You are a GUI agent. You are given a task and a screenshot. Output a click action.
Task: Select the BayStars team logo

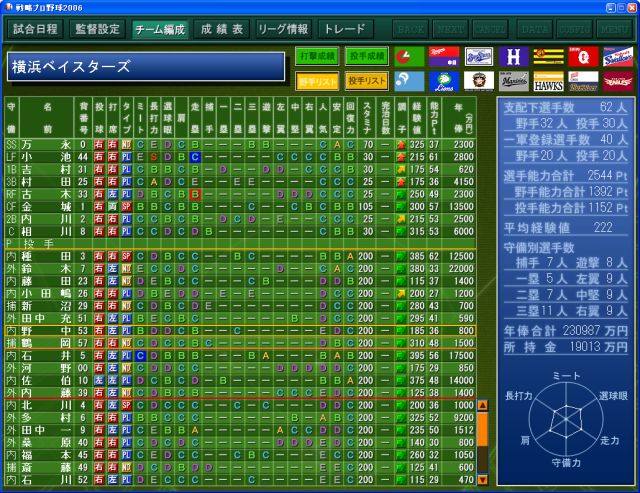[x=479, y=56]
